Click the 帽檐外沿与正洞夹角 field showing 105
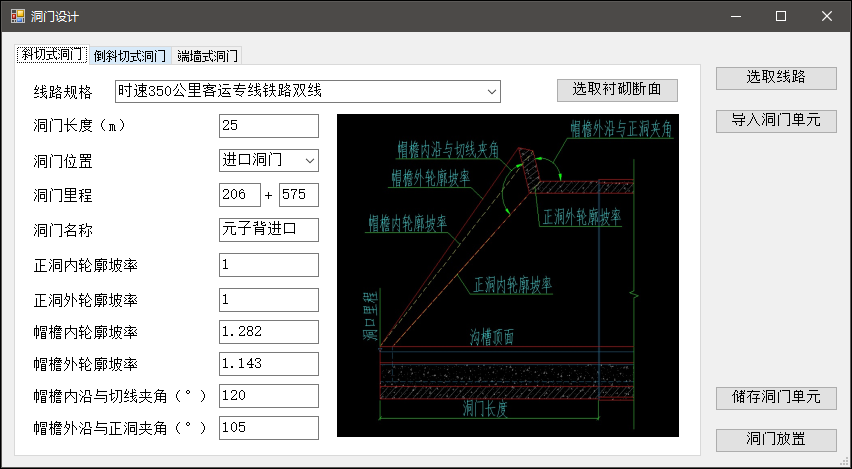 coord(268,428)
